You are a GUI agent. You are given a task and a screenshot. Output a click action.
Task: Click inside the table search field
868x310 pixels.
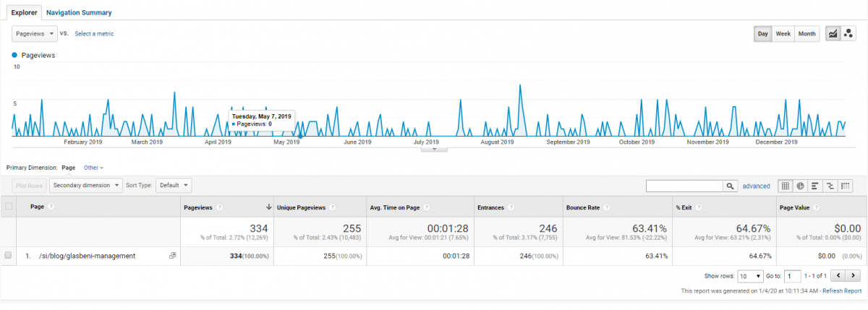click(x=684, y=186)
